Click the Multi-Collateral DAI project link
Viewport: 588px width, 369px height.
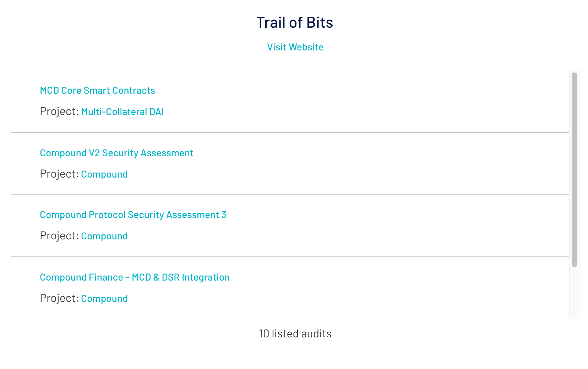pos(122,112)
